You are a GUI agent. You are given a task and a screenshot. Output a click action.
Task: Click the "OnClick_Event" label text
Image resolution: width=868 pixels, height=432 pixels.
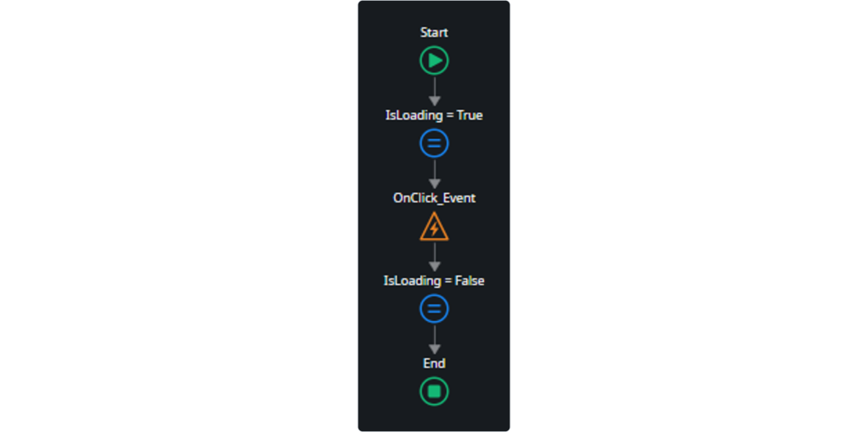pos(434,198)
